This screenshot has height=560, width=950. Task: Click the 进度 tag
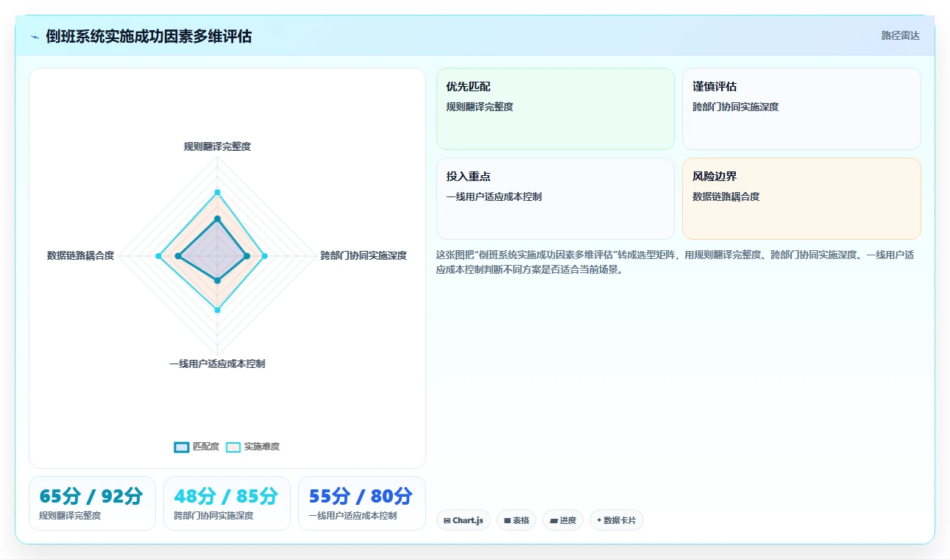coord(563,520)
